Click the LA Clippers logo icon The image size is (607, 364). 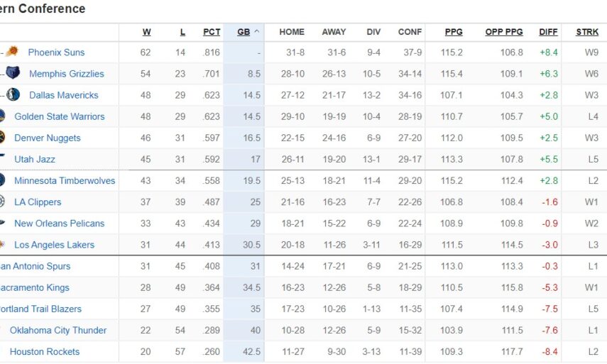(x=2, y=202)
